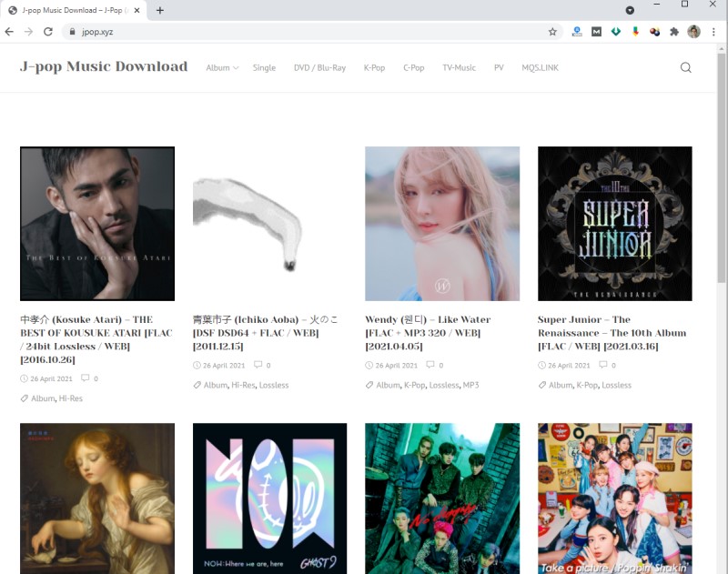Image resolution: width=728 pixels, height=574 pixels.
Task: Go back with the browser back arrow
Action: click(9, 32)
